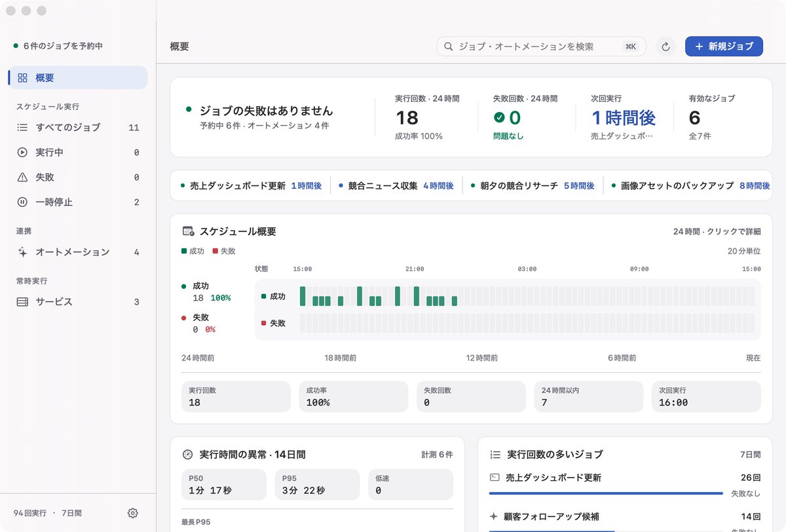Click the すべてのジョブ list icon
The height and width of the screenshot is (532, 786).
coord(22,128)
